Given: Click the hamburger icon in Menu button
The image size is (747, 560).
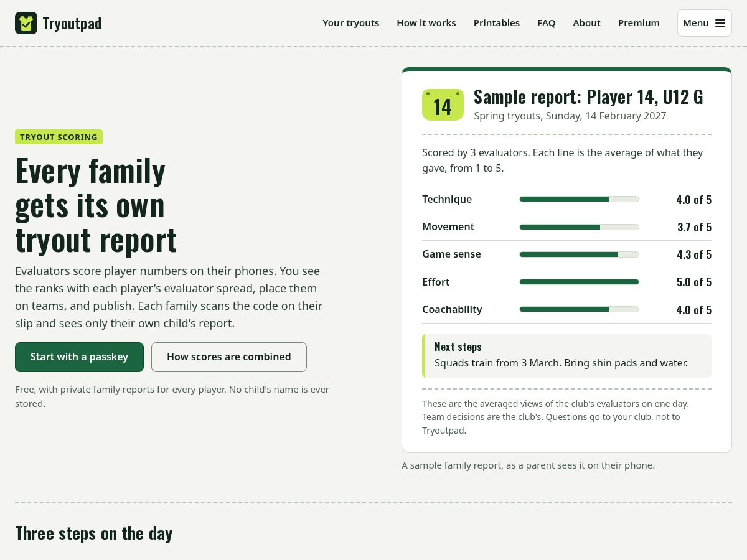Looking at the screenshot, I should coord(720,23).
